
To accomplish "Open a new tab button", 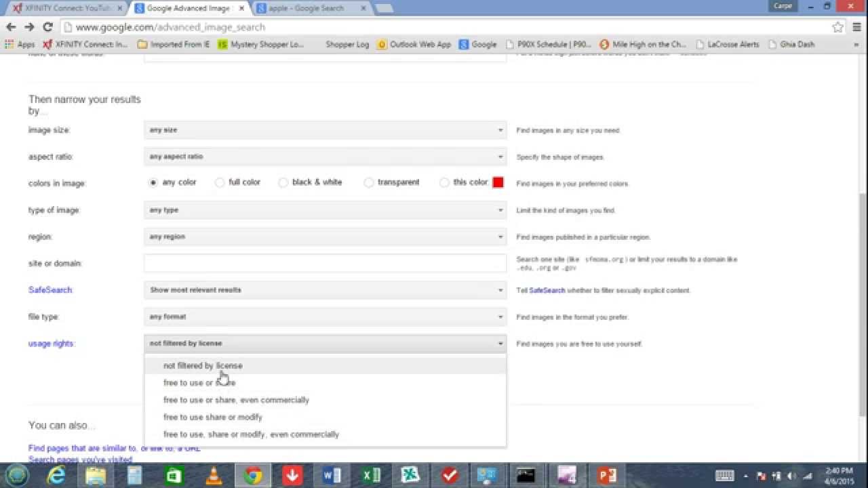I will [x=384, y=9].
